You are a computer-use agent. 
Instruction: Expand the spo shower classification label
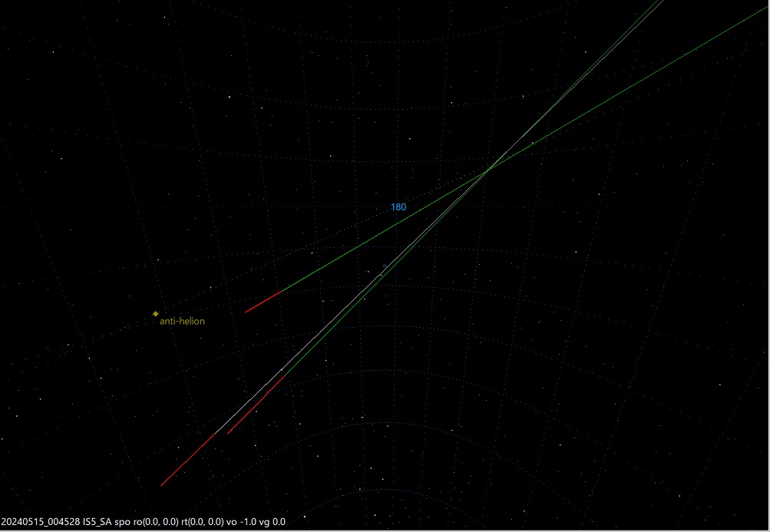point(124,520)
